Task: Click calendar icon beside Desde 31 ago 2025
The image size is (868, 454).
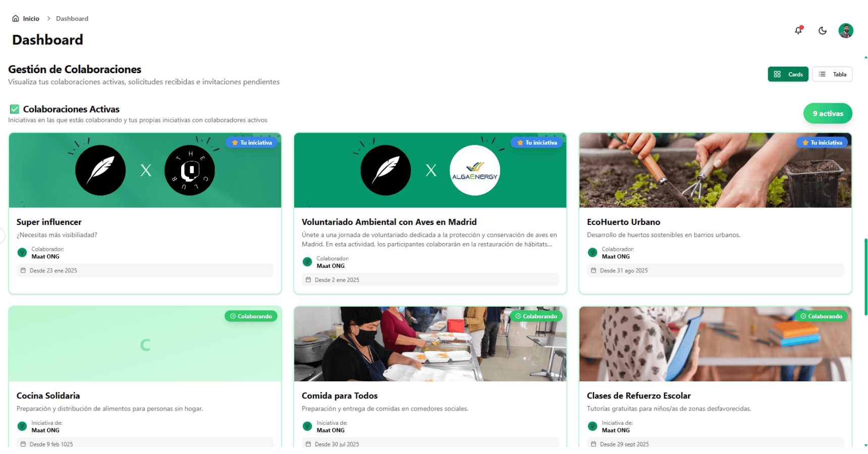Action: coord(593,271)
